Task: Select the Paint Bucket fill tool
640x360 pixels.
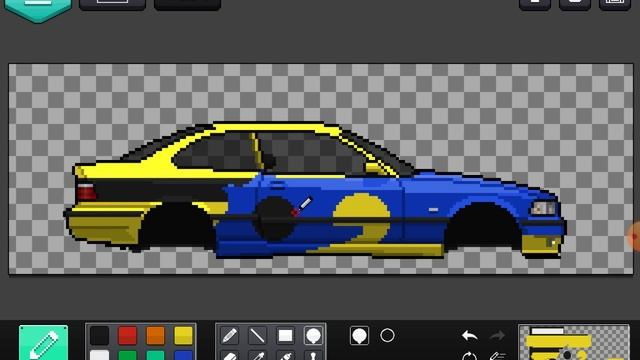Action: (x=285, y=355)
